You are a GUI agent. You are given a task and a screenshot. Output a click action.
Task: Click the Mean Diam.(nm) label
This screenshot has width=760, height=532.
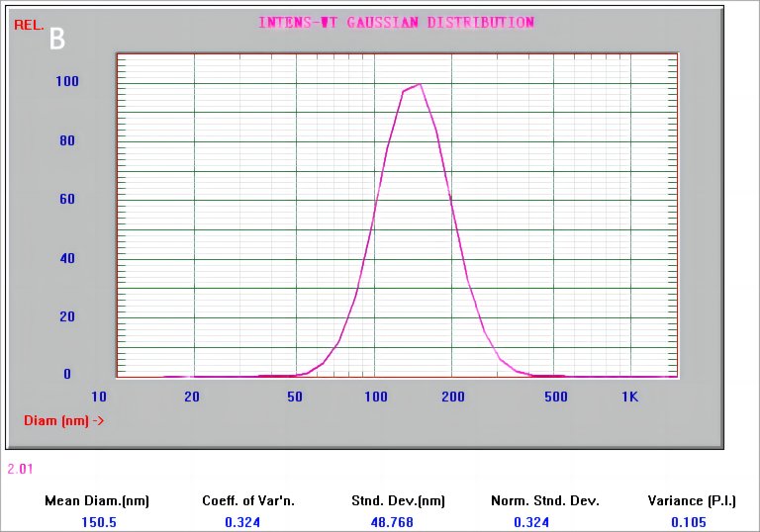pyautogui.click(x=97, y=500)
